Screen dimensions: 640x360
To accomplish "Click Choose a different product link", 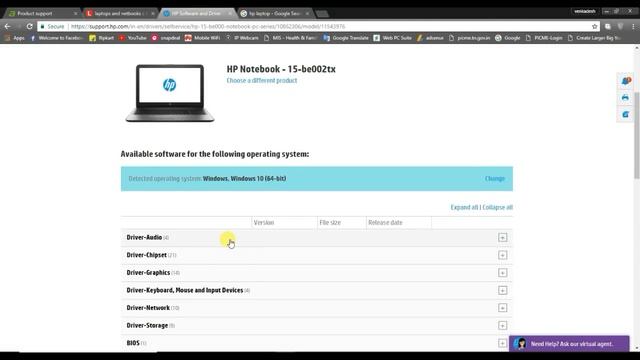I will pyautogui.click(x=262, y=80).
